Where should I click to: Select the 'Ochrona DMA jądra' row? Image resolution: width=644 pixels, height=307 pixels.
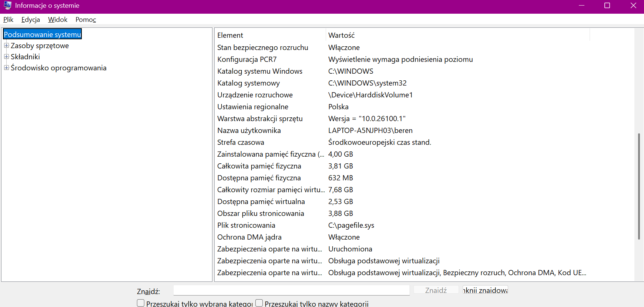(402, 237)
